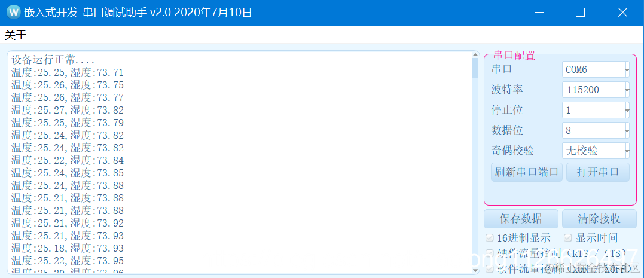Click the 刷新串口端口 button

pyautogui.click(x=527, y=172)
